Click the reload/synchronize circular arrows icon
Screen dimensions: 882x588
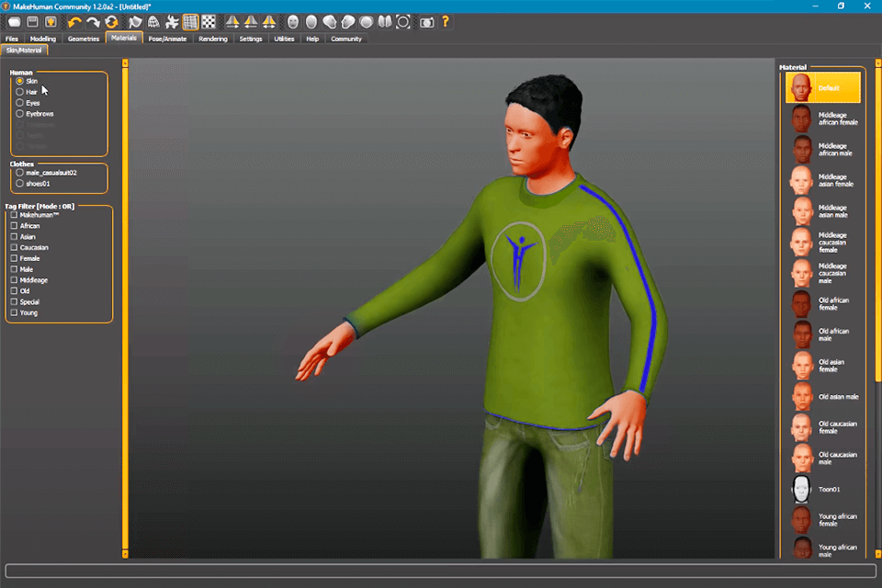111,22
